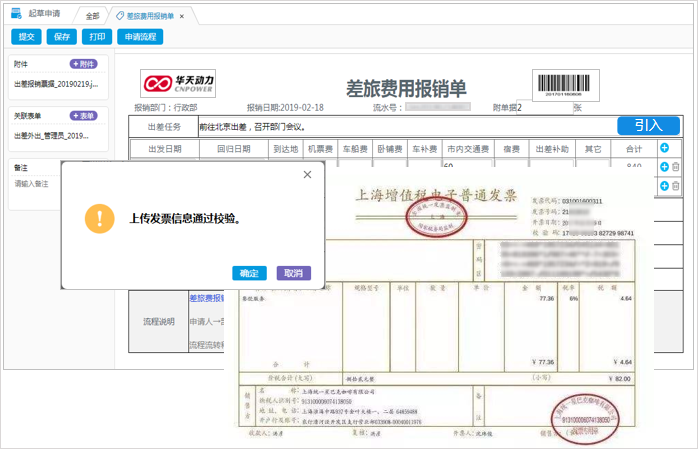Delete second expense row with trash icon

click(676, 186)
